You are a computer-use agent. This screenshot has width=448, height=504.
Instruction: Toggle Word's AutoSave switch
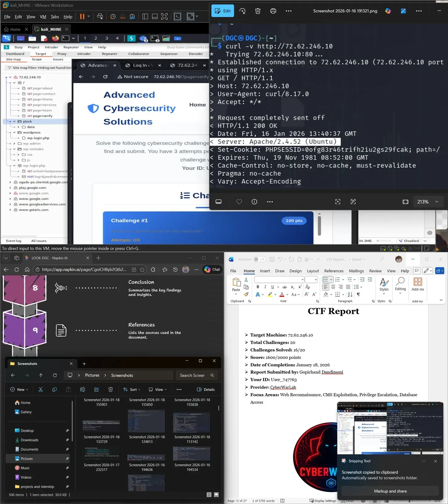click(259, 259)
